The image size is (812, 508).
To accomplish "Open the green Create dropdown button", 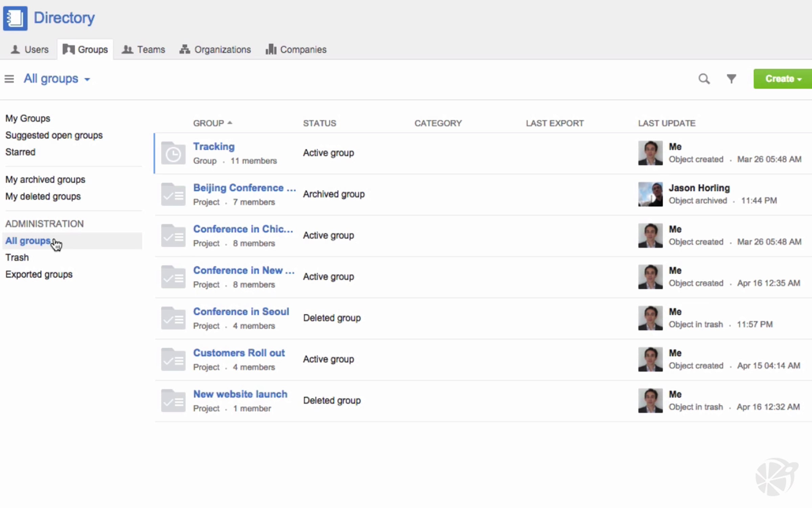I will pyautogui.click(x=782, y=79).
